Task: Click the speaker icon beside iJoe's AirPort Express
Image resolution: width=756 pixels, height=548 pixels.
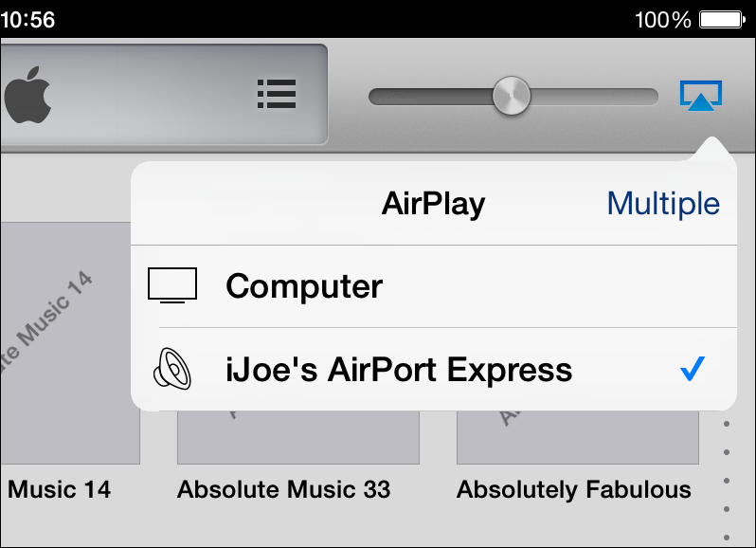Action: [172, 369]
